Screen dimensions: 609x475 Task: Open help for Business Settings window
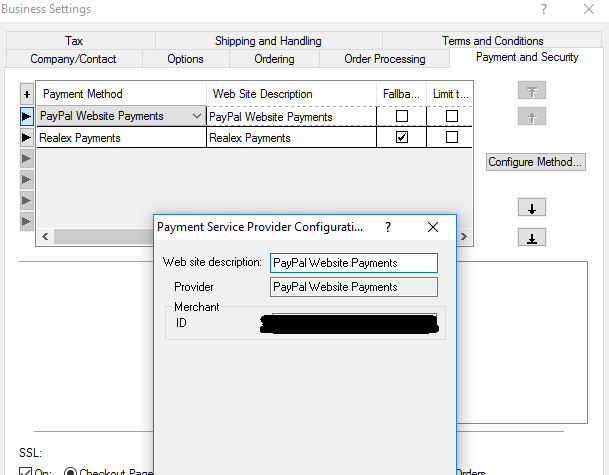click(x=544, y=9)
